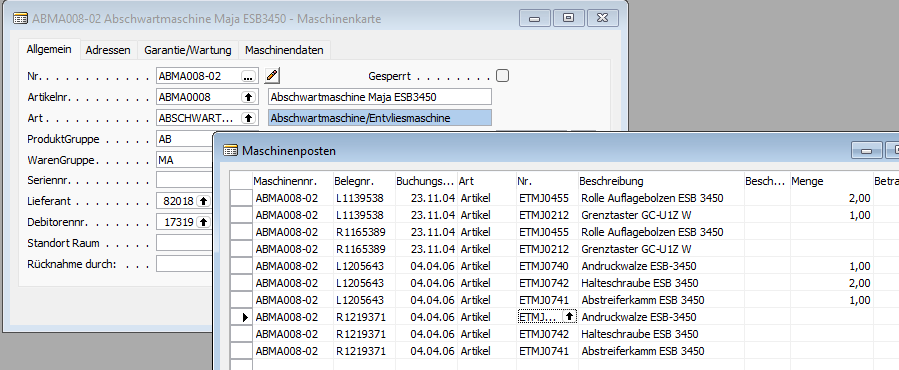The width and height of the screenshot is (899, 370).
Task: Click the Besch... column header
Action: click(767, 181)
